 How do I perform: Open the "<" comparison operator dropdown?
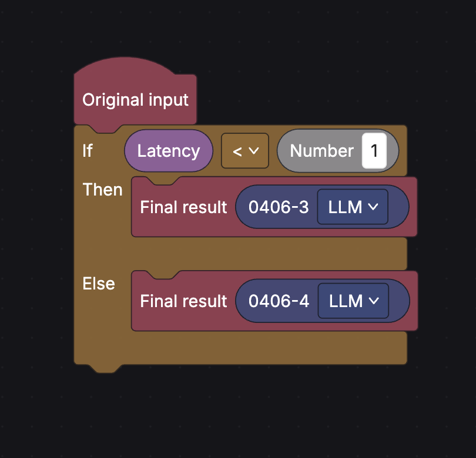(x=244, y=151)
